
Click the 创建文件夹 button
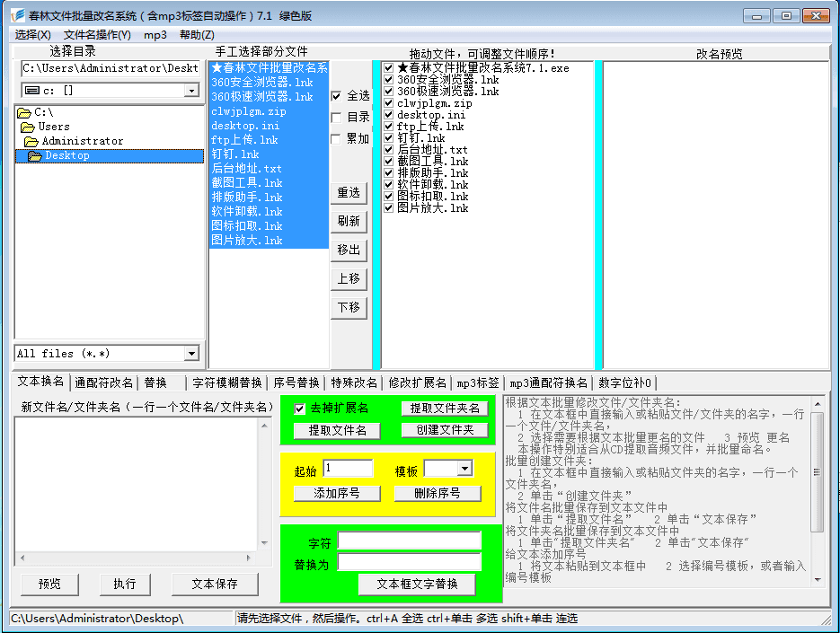click(x=445, y=430)
